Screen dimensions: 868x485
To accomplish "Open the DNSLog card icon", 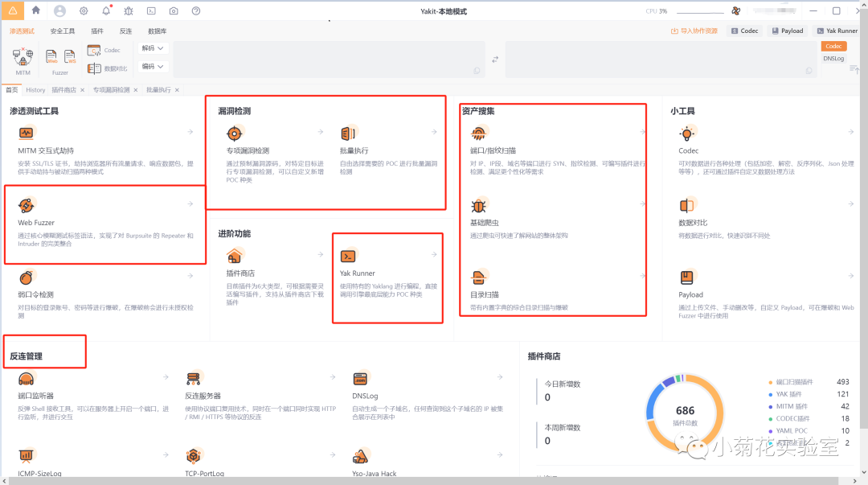I will 360,379.
